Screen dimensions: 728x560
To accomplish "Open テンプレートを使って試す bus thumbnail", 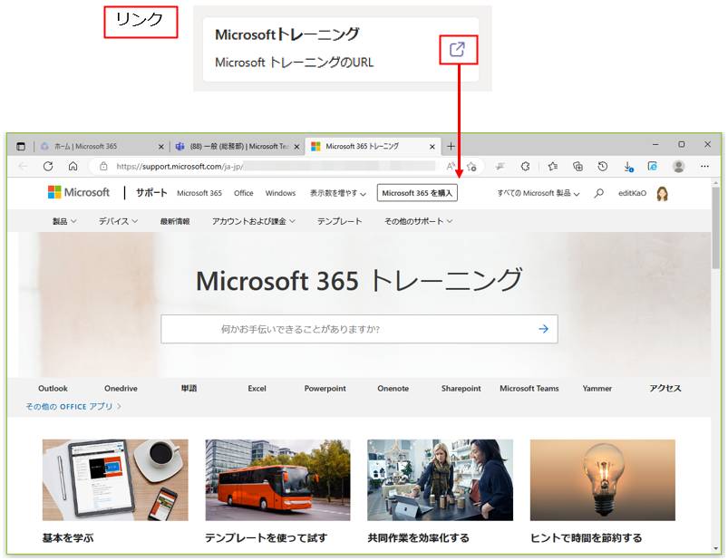I will coord(277,479).
